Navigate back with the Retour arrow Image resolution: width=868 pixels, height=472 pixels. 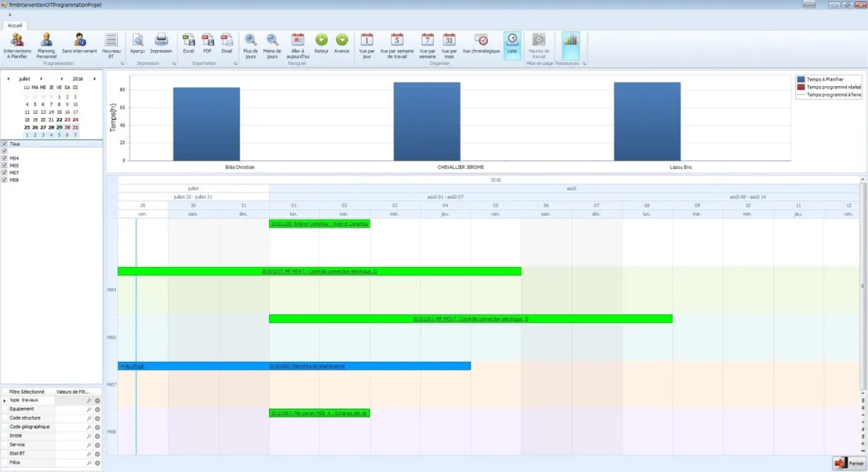(x=322, y=43)
